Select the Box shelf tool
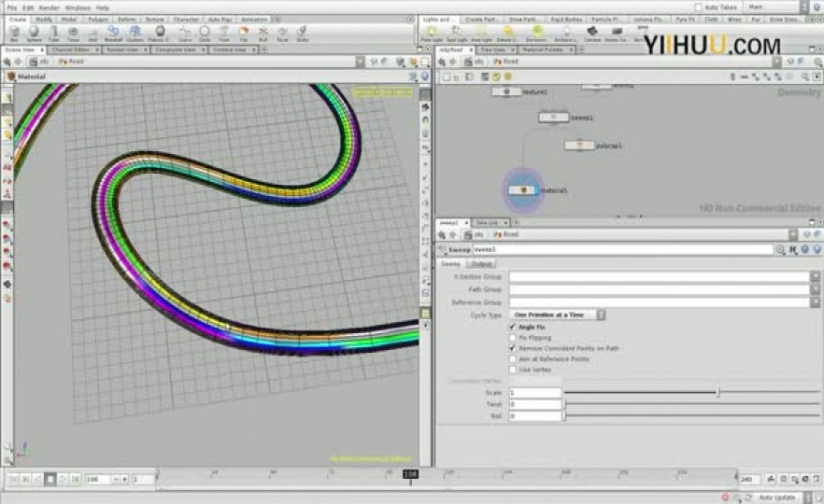824x504 pixels. (14, 34)
